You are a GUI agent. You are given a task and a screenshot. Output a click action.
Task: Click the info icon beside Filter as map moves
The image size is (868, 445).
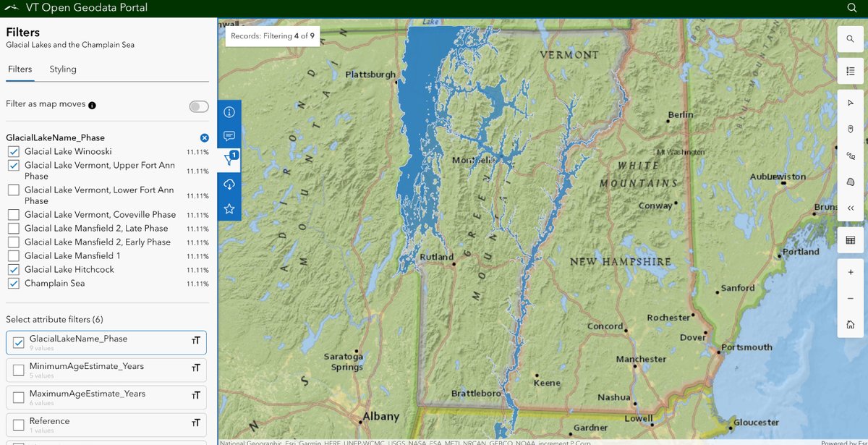pyautogui.click(x=92, y=105)
